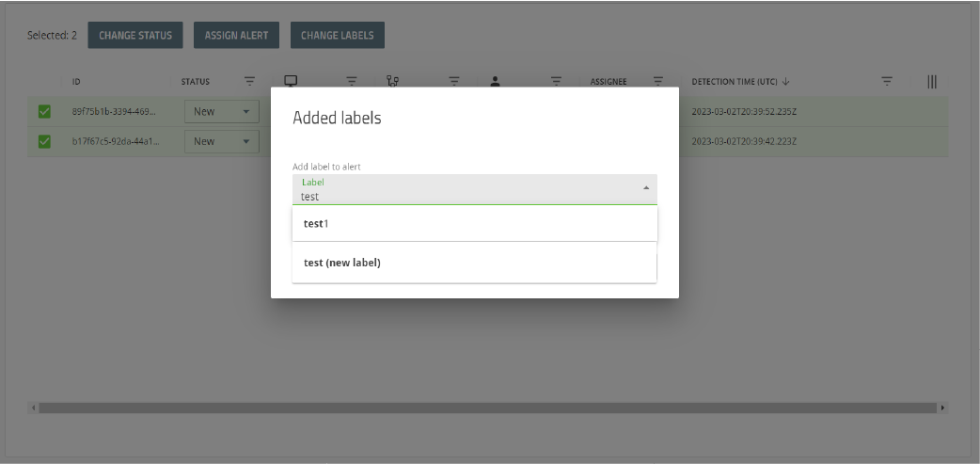Open the filter for the monitor column
Image resolution: width=980 pixels, height=464 pixels.
tap(352, 81)
